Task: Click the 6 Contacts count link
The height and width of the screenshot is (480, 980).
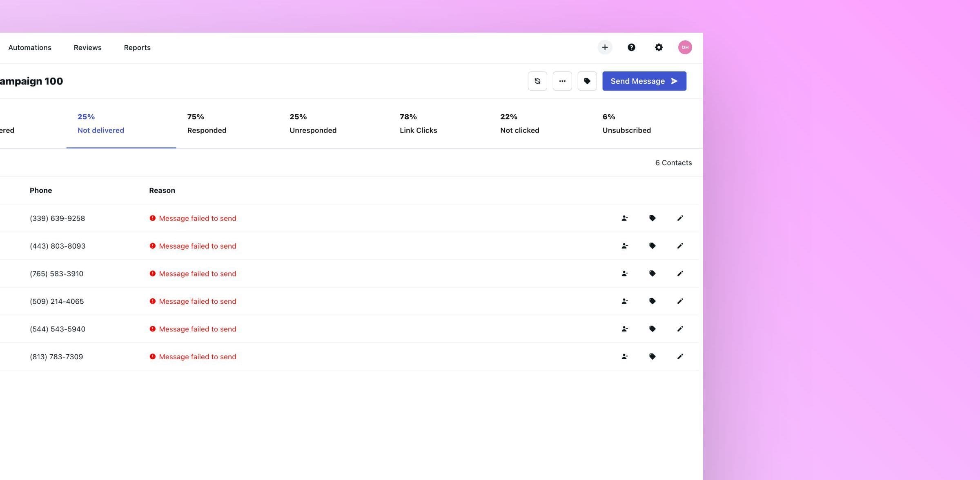Action: click(x=673, y=162)
